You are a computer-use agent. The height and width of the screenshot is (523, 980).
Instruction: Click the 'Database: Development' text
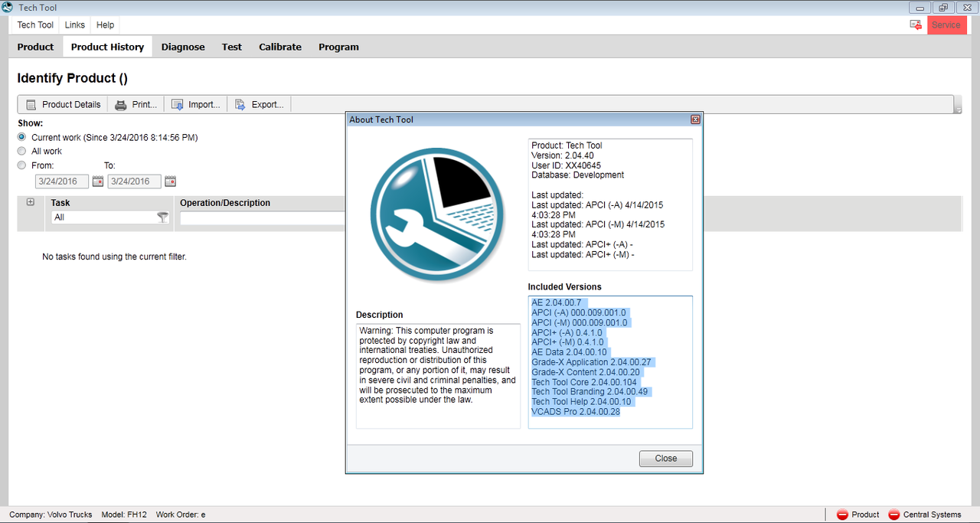tap(578, 175)
